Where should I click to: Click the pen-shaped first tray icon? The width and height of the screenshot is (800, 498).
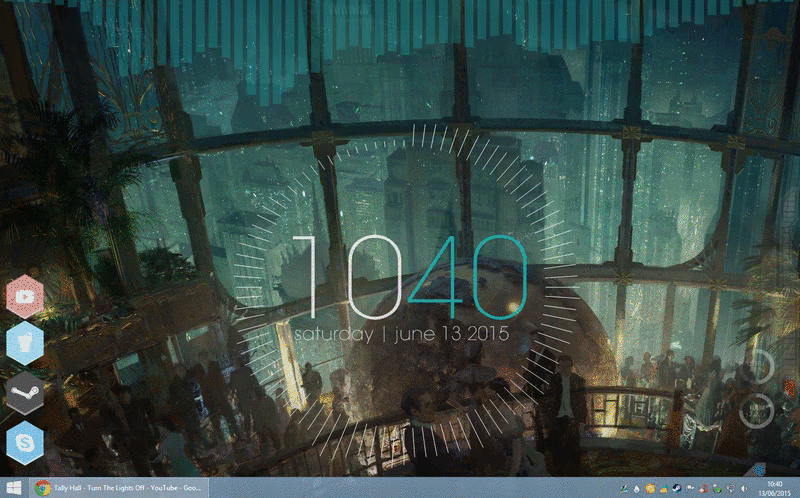tap(624, 488)
